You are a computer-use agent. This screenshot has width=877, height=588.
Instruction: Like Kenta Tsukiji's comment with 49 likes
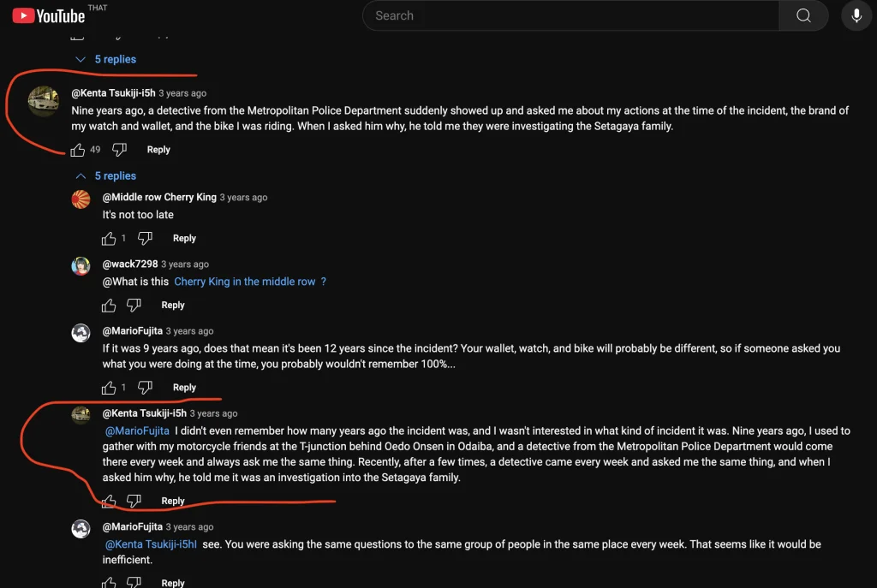tap(78, 150)
